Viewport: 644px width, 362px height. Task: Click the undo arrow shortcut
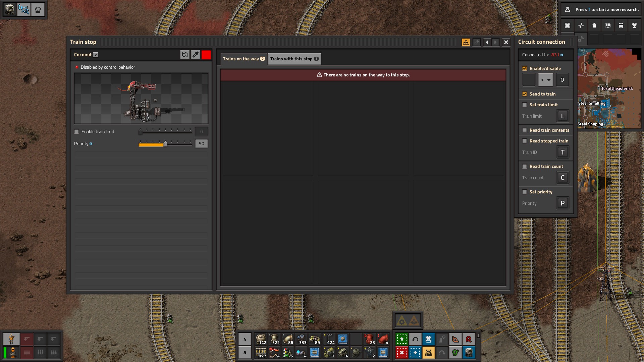click(x=415, y=339)
